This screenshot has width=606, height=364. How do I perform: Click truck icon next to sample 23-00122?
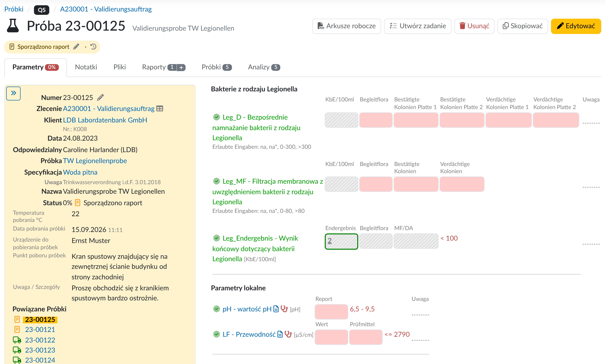pos(17,340)
